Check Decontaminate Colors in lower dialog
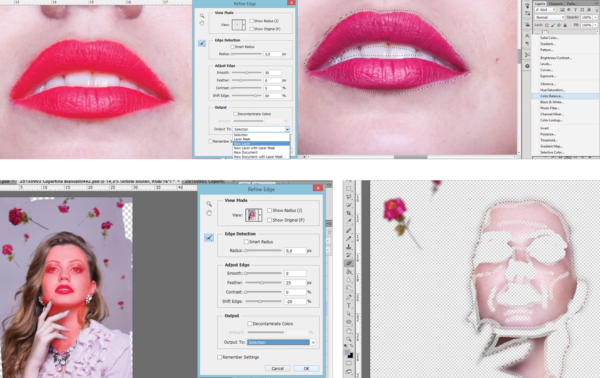Screen dimensions: 600x378 (x=250, y=324)
